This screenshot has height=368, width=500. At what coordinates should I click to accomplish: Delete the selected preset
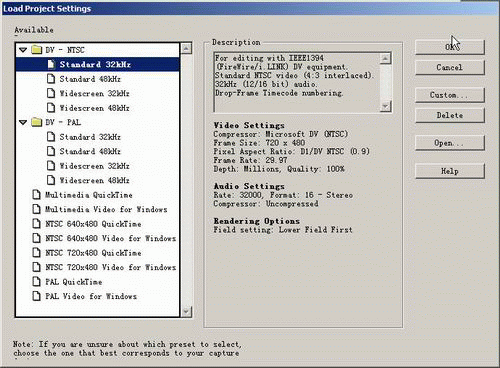point(450,115)
